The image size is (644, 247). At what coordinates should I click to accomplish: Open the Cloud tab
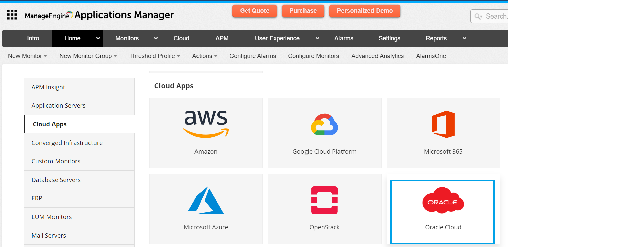coord(181,38)
